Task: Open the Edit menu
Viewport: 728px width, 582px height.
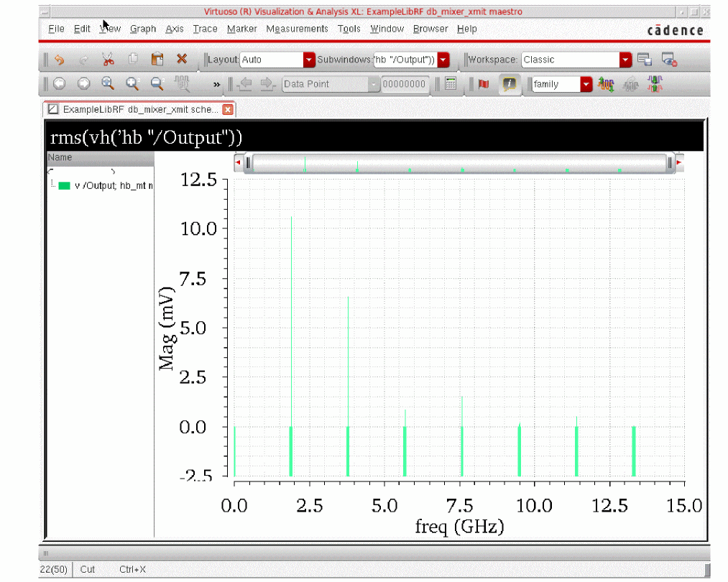Action: pos(82,29)
